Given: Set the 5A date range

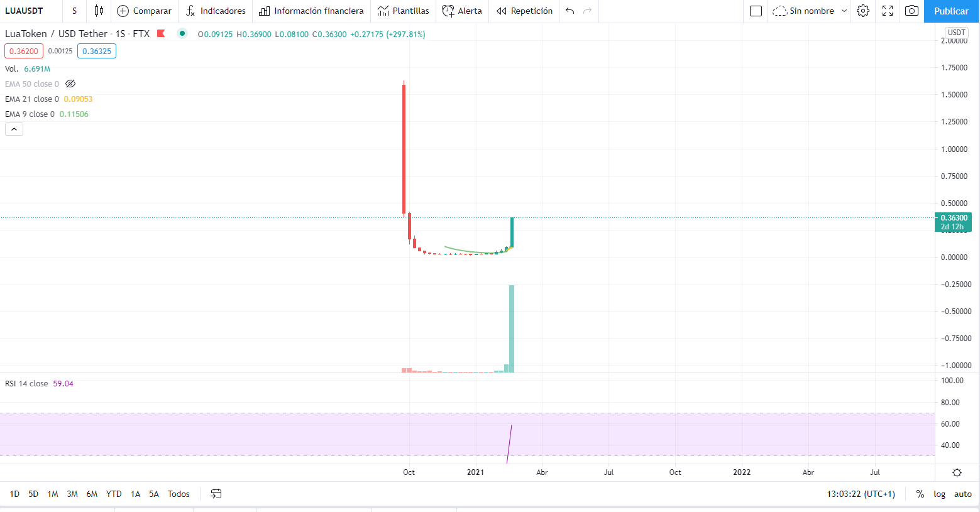Looking at the screenshot, I should coord(154,494).
